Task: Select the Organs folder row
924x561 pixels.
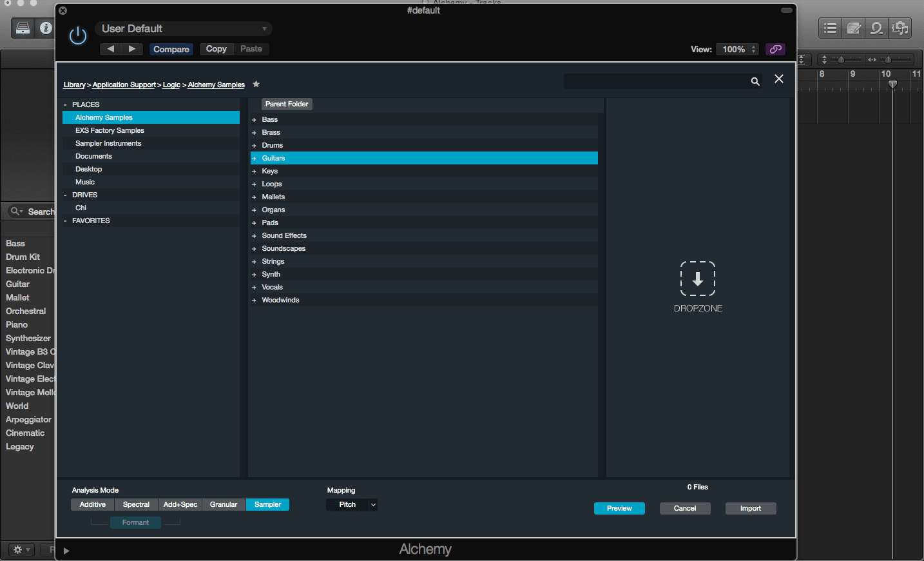Action: pos(424,210)
